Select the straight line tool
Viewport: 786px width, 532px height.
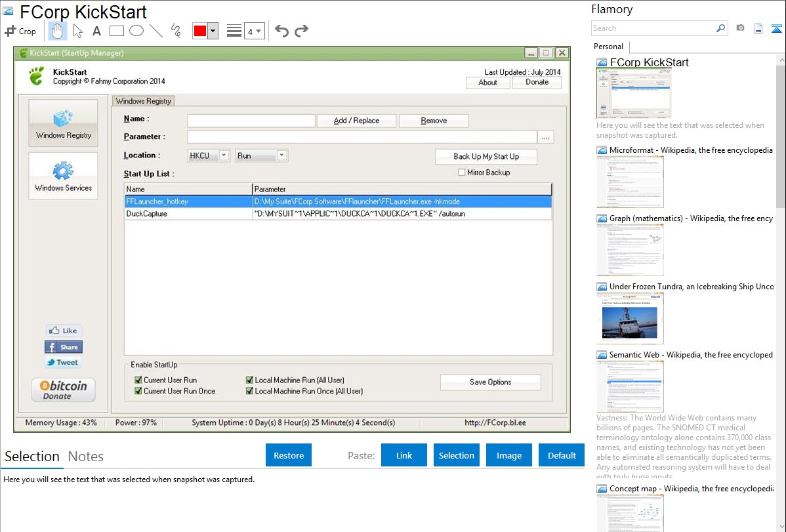coord(156,31)
